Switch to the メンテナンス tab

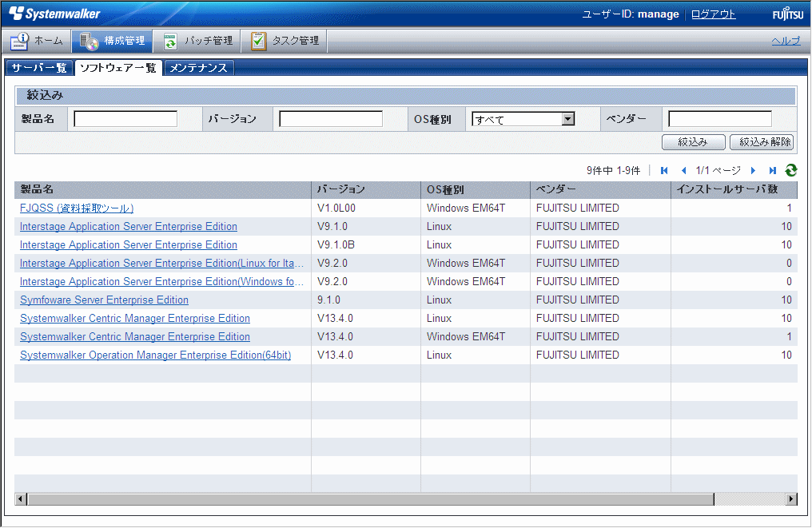pos(199,68)
